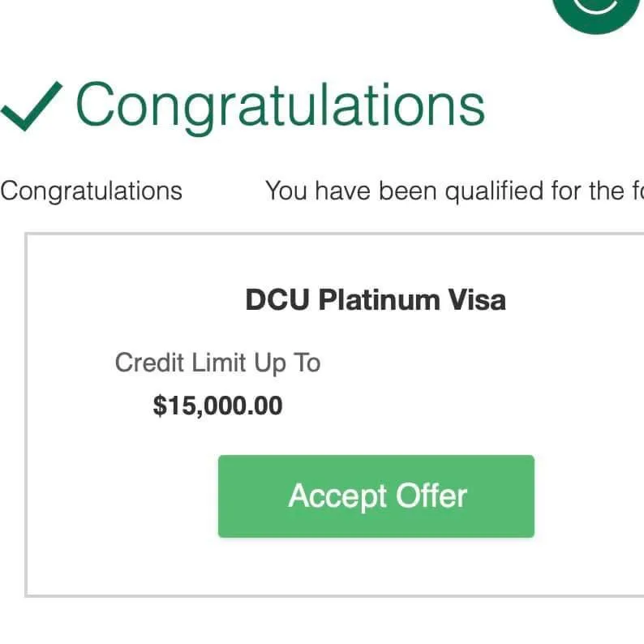644x644 pixels.
Task: Click the Credit Limit Up To label
Action: click(217, 363)
